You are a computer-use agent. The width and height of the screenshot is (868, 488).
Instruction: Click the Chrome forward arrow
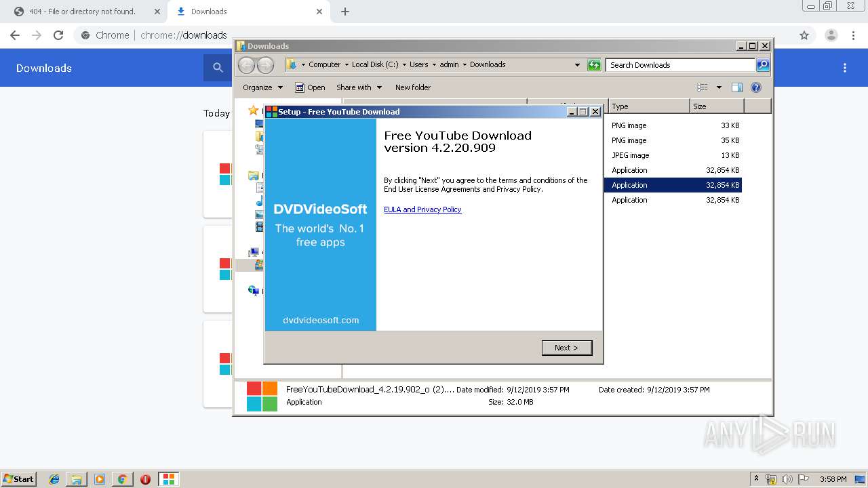37,35
